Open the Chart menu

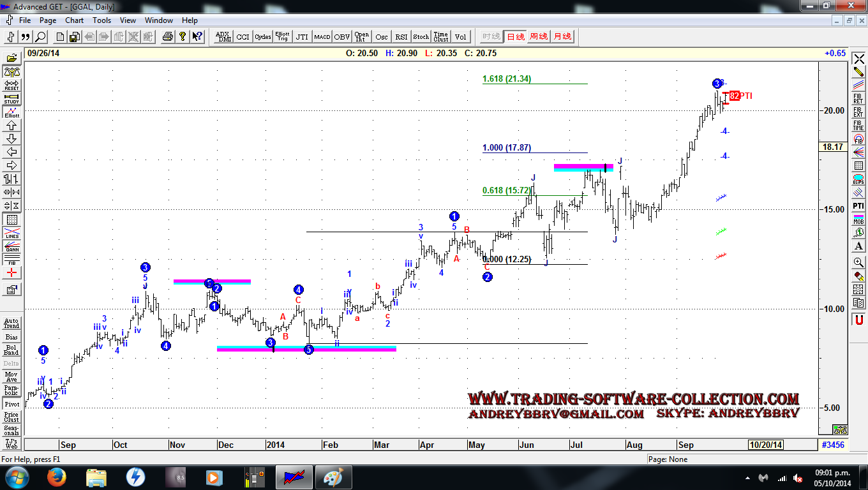tap(74, 20)
